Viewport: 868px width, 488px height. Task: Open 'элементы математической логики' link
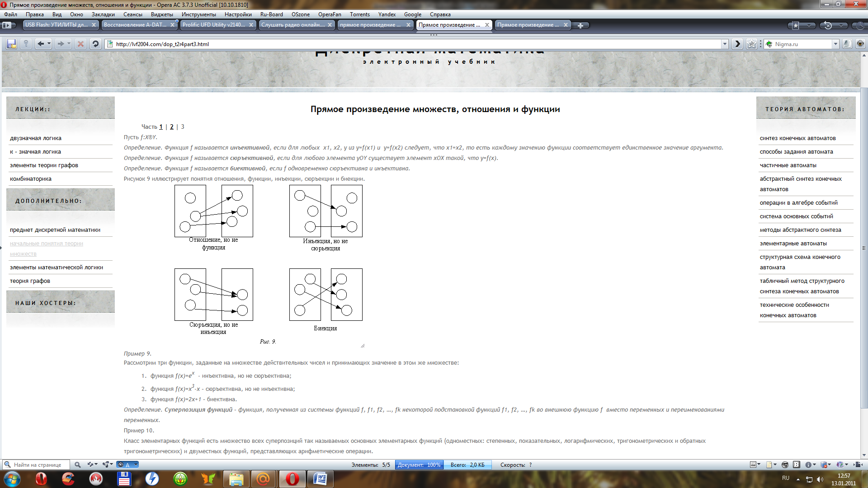[x=57, y=267]
